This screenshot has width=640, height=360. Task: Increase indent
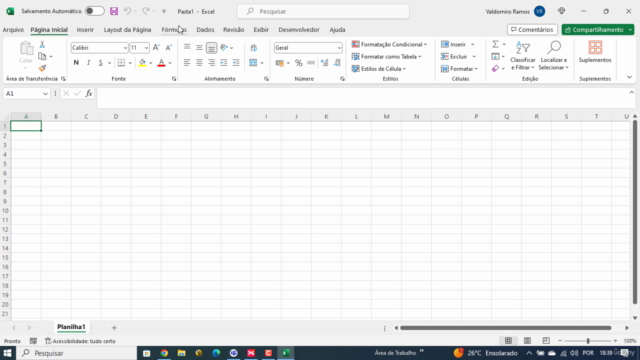point(236,63)
